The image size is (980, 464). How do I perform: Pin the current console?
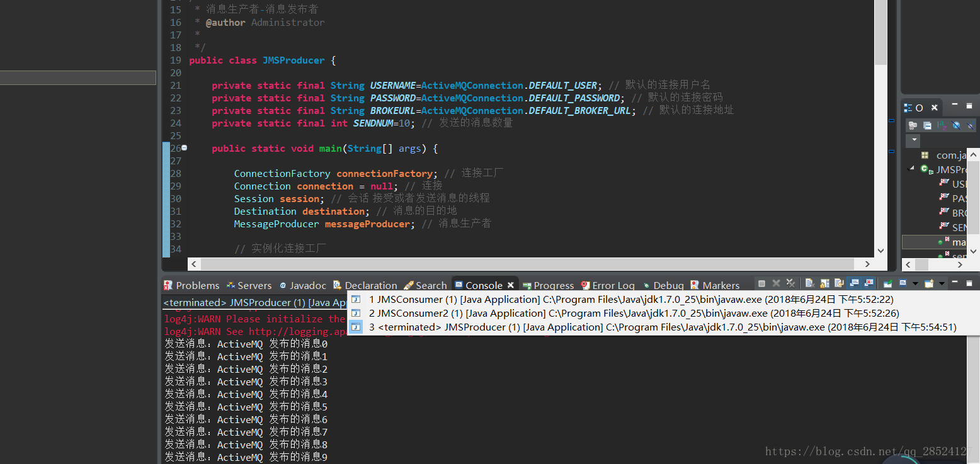coord(887,284)
